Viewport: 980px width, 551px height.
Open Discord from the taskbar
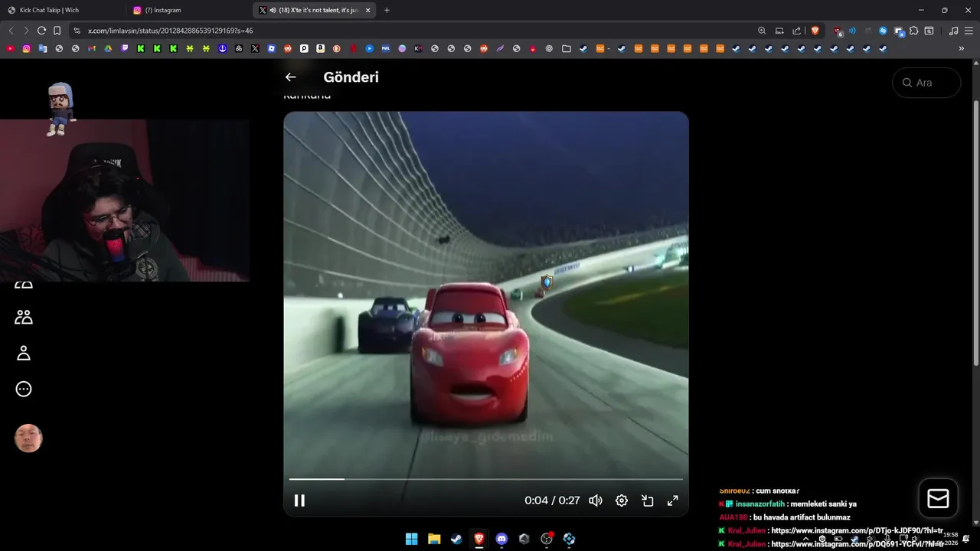point(501,539)
